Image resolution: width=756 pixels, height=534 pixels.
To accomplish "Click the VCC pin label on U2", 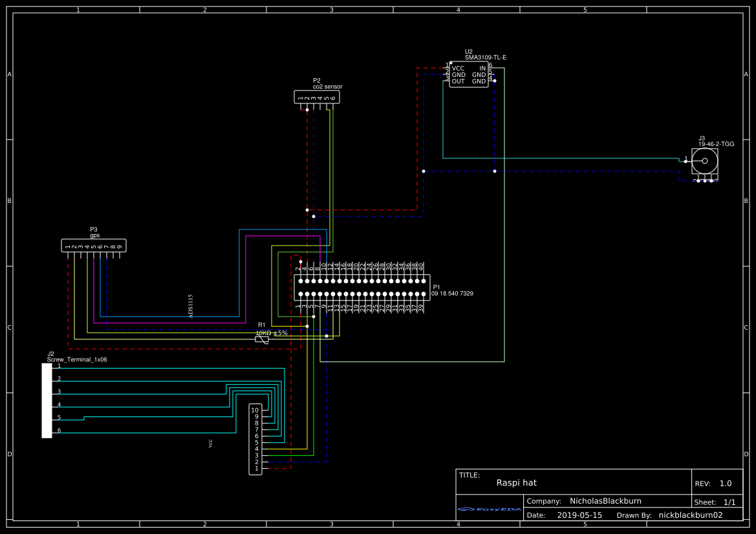I will click(457, 68).
